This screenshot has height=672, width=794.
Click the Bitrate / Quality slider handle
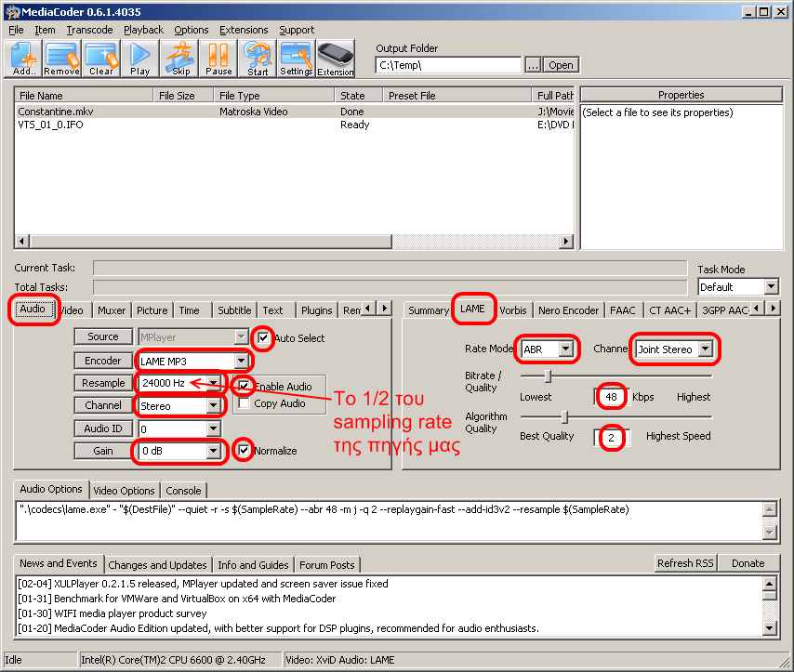548,376
